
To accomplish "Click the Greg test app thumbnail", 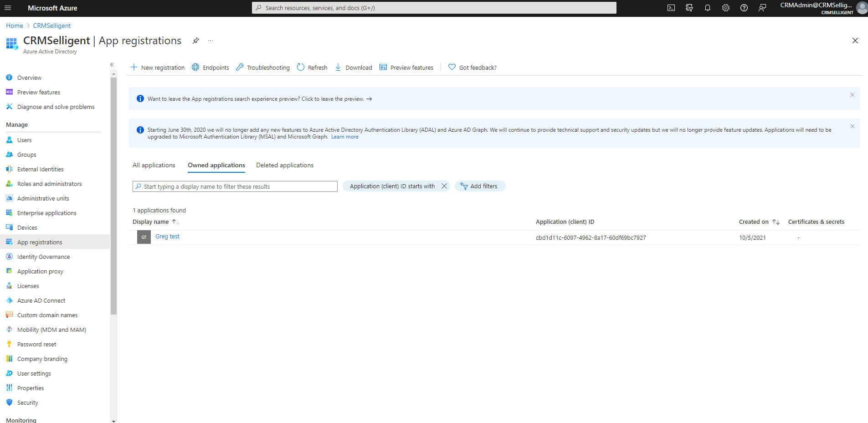I will [x=144, y=237].
